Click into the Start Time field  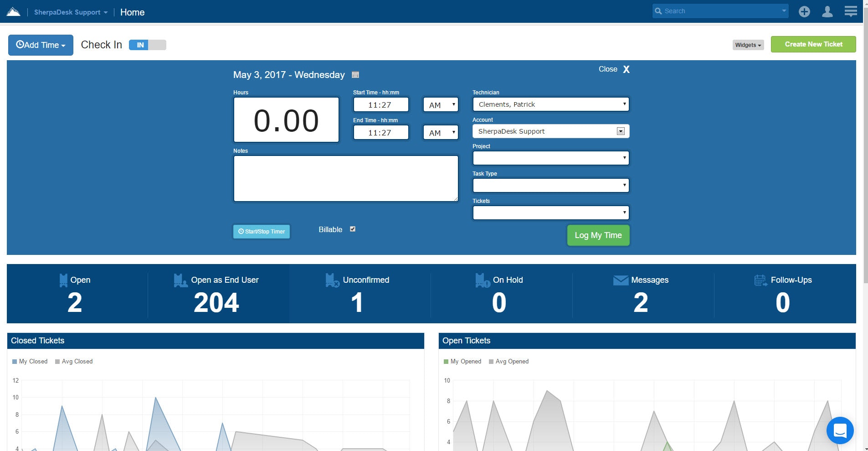(x=381, y=104)
